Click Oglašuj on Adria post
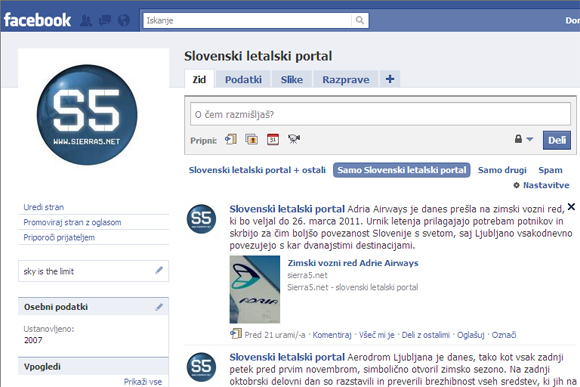Image resolution: width=580 pixels, height=387 pixels. pyautogui.click(x=471, y=335)
